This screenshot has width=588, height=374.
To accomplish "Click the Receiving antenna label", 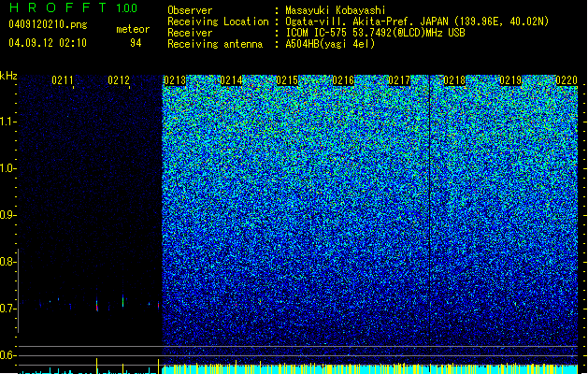I will point(215,44).
